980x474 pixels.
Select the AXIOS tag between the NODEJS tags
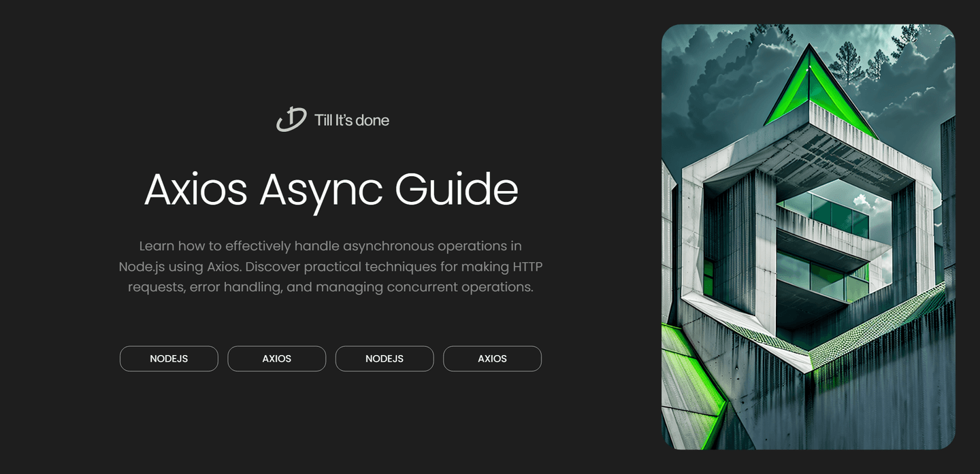click(x=277, y=358)
